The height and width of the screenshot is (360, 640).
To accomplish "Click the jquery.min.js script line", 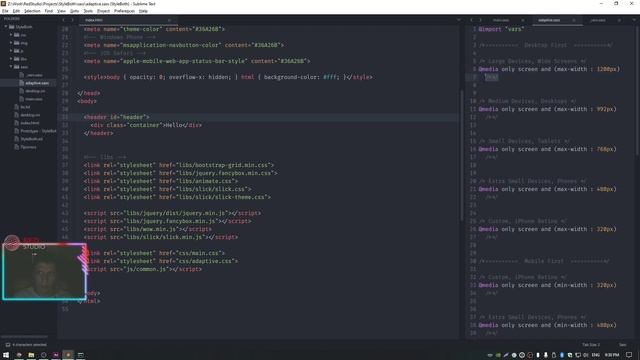I will coord(172,213).
